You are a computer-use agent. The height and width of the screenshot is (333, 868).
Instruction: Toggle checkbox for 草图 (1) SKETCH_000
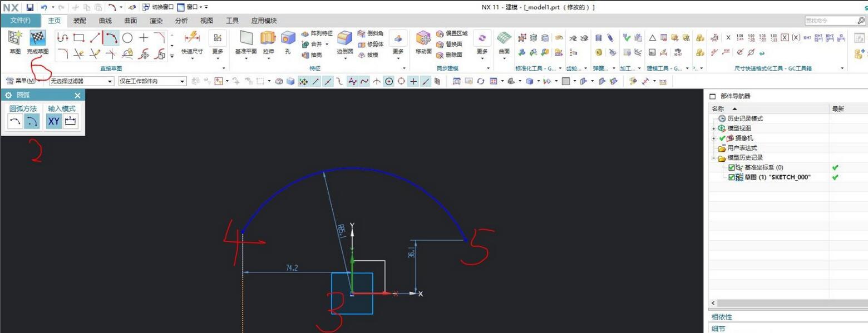point(732,177)
